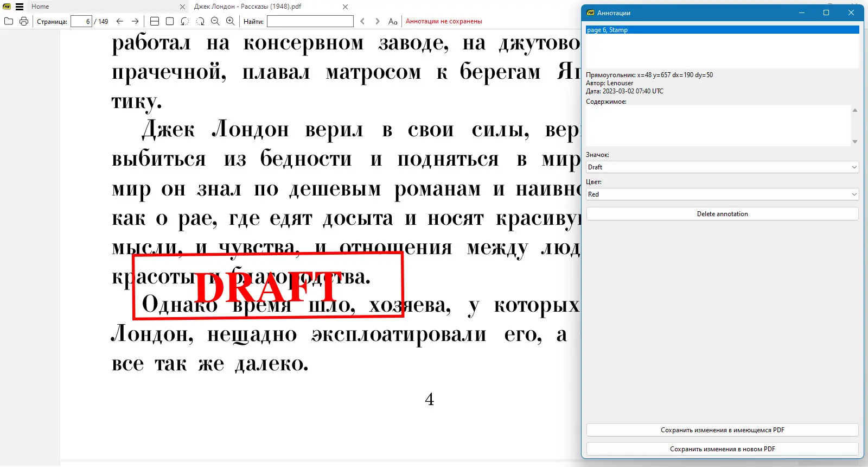Zoom out of the document
Viewport: 868px width, 467px height.
215,21
